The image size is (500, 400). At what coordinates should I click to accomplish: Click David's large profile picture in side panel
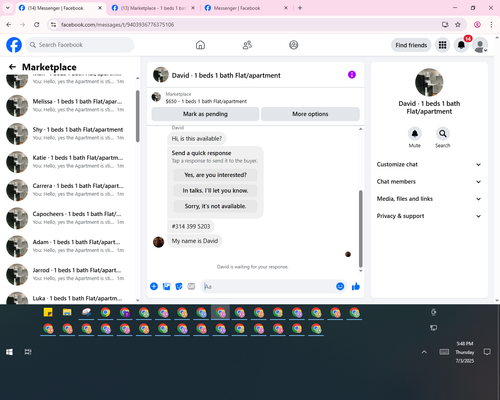pyautogui.click(x=429, y=82)
